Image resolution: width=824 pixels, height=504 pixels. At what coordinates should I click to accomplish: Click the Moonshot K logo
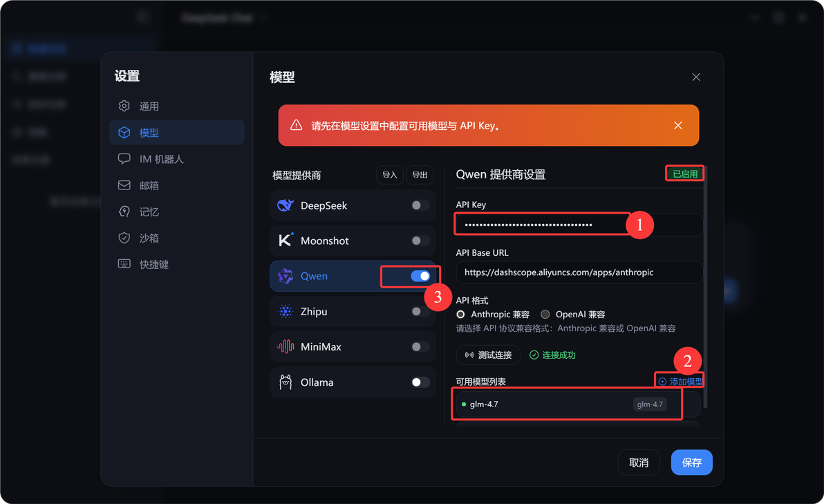(285, 240)
